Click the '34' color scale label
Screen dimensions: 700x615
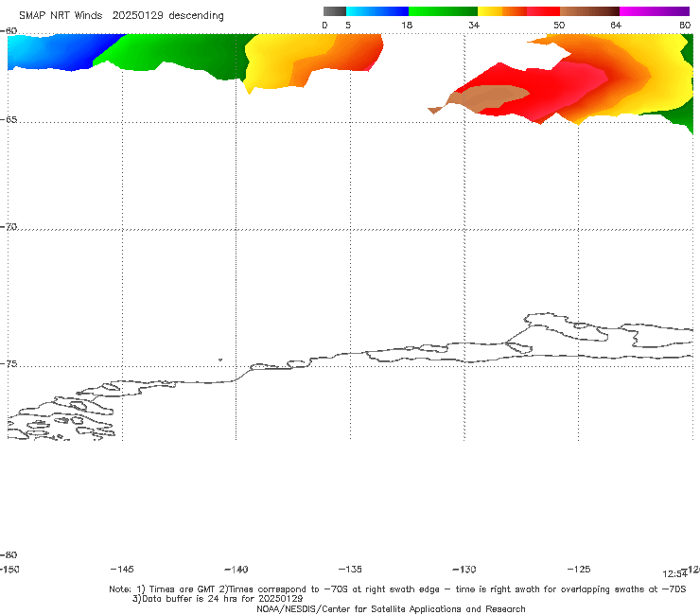click(x=474, y=25)
